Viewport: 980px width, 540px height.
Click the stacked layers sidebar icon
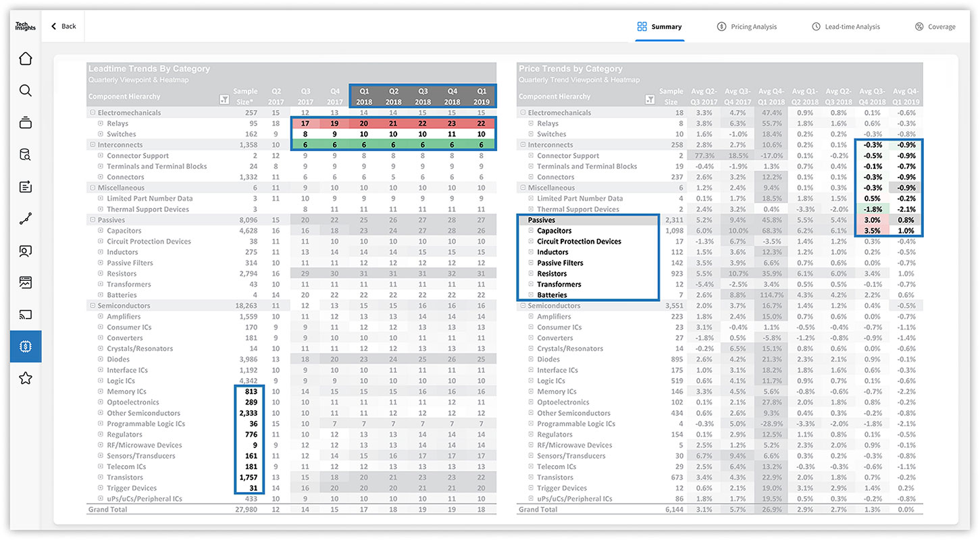(26, 123)
